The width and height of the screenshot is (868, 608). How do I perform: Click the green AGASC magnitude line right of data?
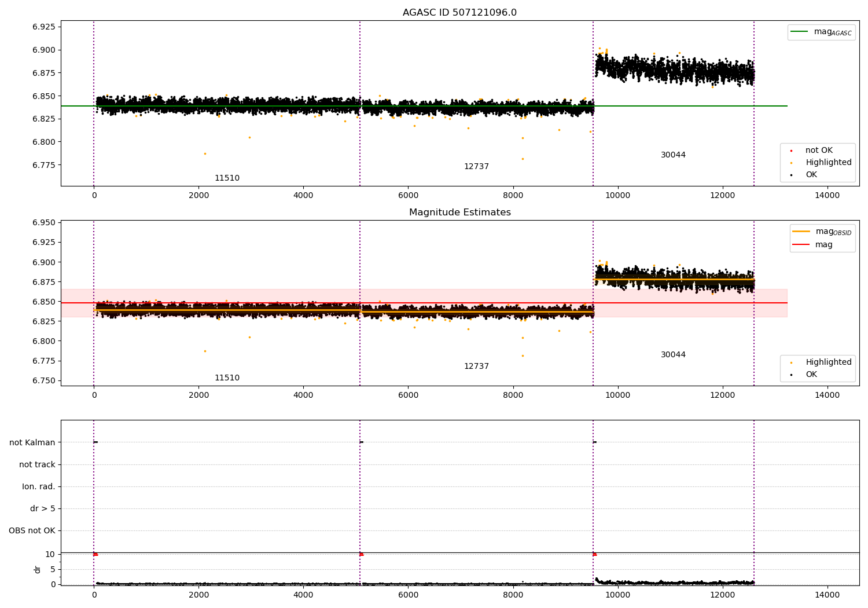pos(770,106)
